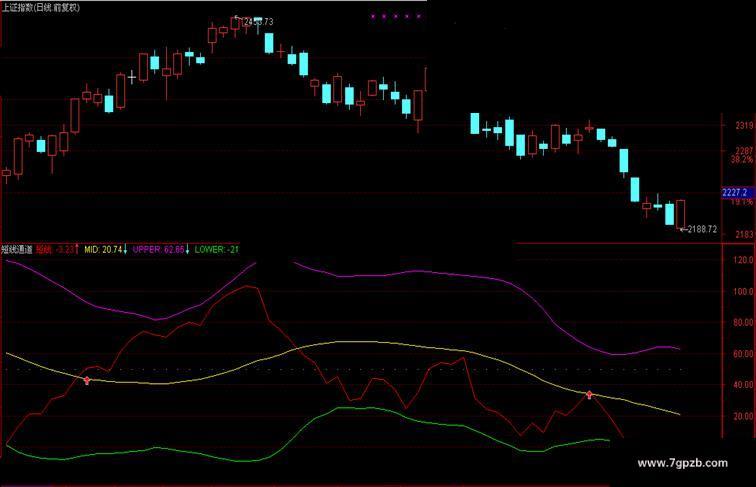756x487 pixels.
Task: Click the 100.0 indicator axis value
Action: tap(743, 291)
